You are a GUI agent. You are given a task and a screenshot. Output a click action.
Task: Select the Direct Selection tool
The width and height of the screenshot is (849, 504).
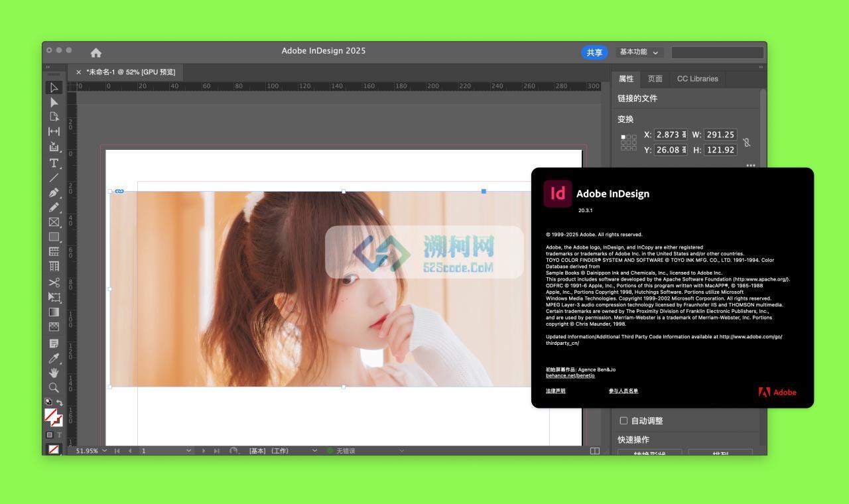pyautogui.click(x=54, y=102)
